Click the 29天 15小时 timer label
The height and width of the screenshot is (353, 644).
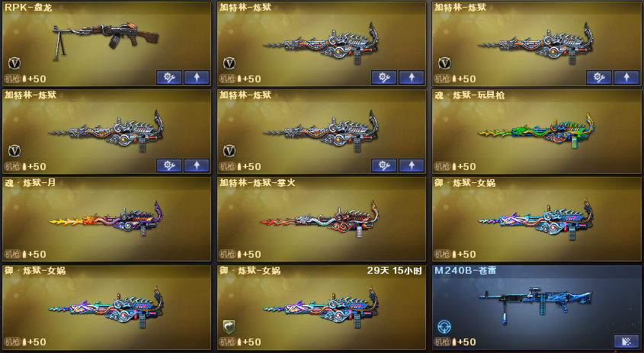(x=394, y=271)
